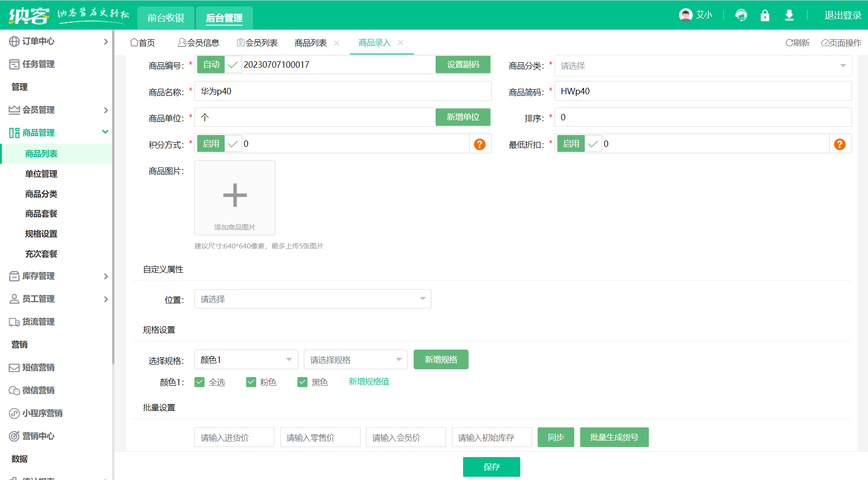Switch to the 会员列表 tab
The width and height of the screenshot is (868, 480).
[x=261, y=42]
